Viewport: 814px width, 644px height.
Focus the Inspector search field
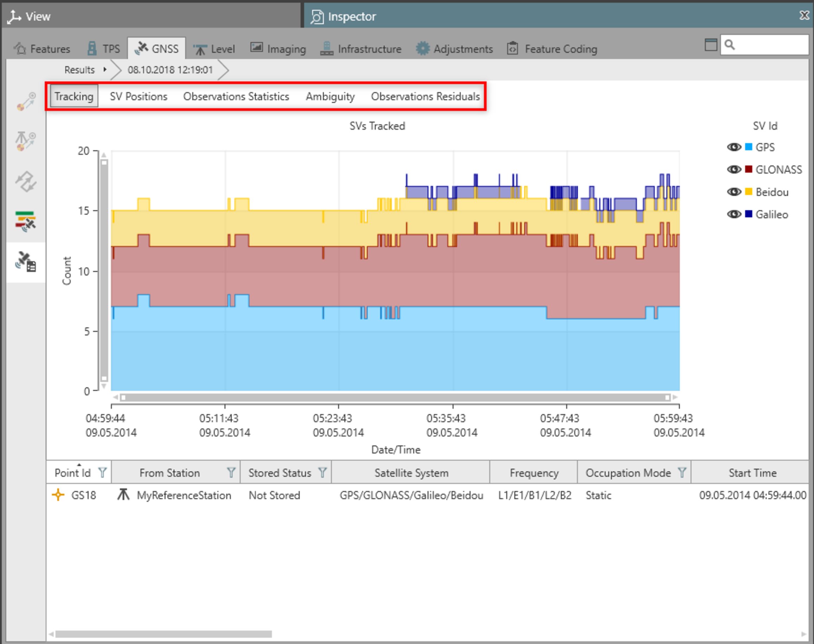click(x=764, y=45)
